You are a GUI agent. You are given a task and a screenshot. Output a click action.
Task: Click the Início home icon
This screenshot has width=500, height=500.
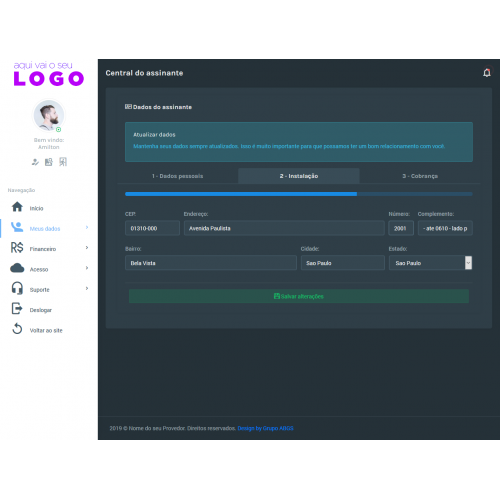[x=17, y=207]
